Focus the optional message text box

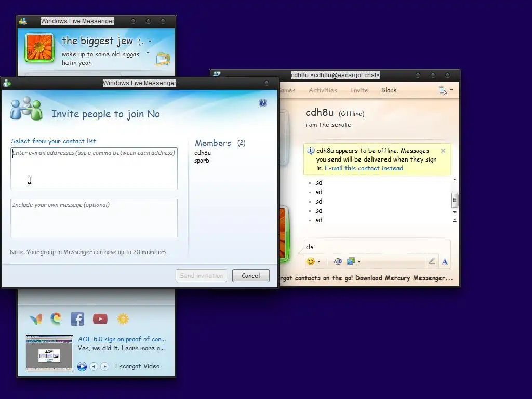94,219
